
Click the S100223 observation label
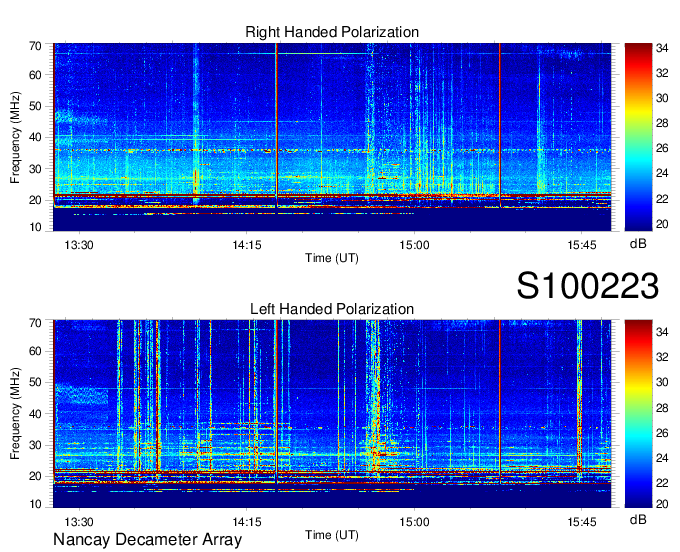coord(588,286)
